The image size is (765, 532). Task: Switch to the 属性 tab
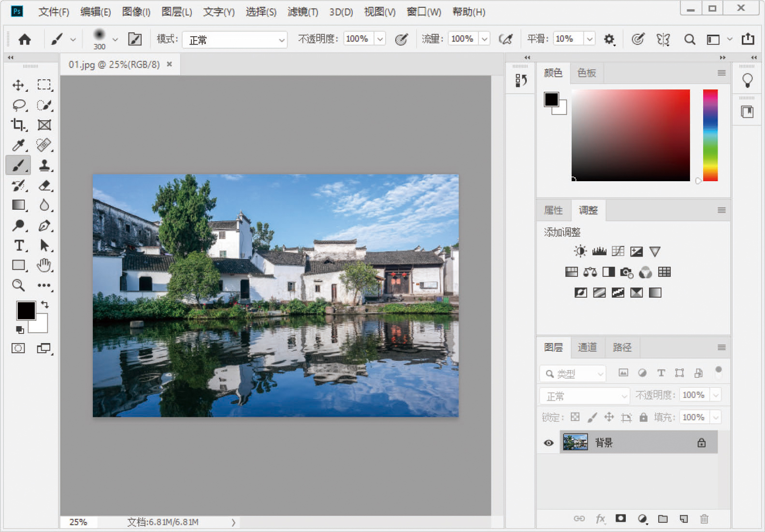[x=553, y=210]
